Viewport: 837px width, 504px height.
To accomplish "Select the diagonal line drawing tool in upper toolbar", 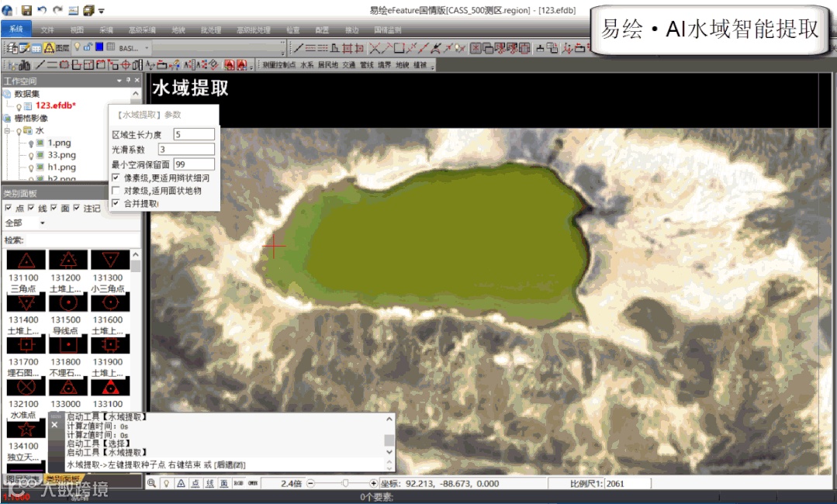I will 299,49.
